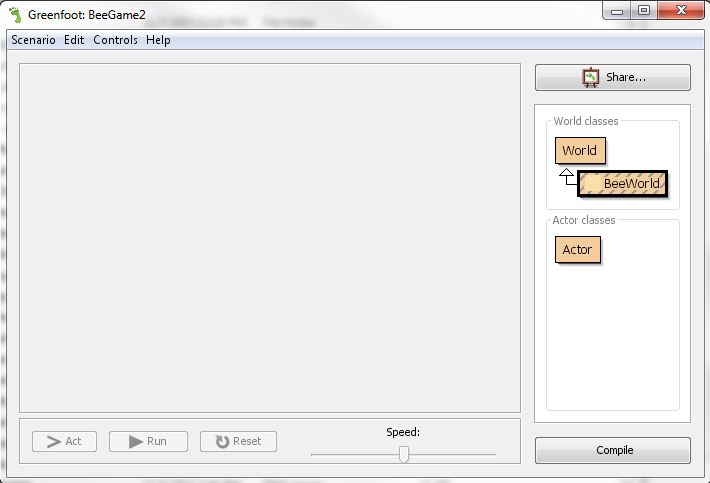Screen dimensions: 710x483
Task: Click the Run button
Action: pos(148,441)
